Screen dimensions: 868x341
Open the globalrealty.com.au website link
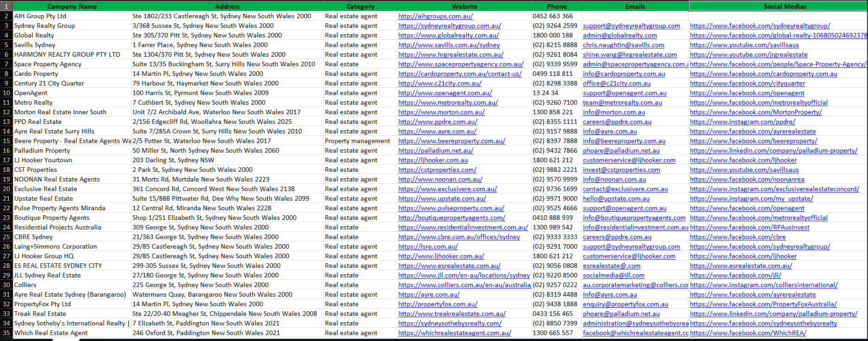coord(449,35)
